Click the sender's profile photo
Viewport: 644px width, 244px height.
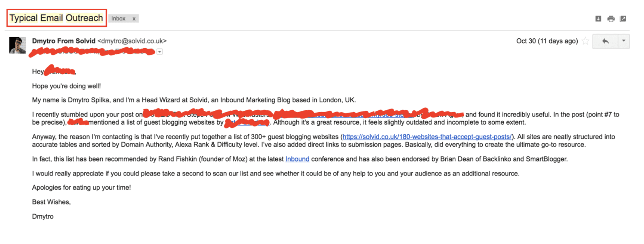(18, 45)
